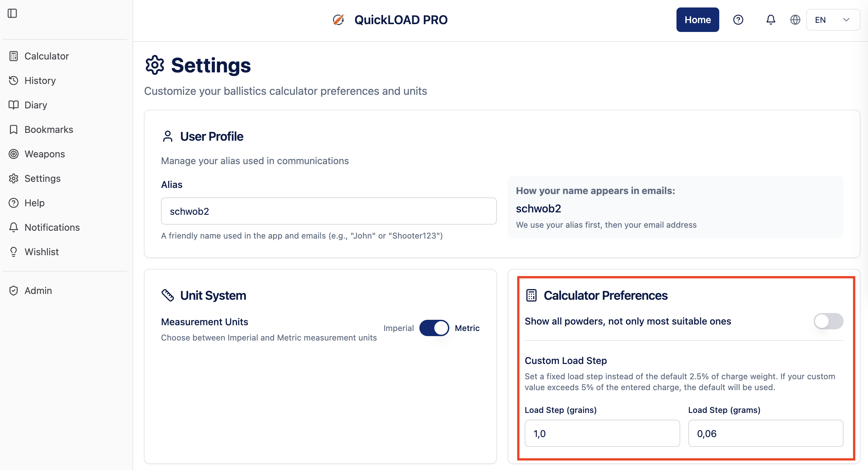
Task: Click the Admin shield icon in sidebar
Action: (x=14, y=291)
